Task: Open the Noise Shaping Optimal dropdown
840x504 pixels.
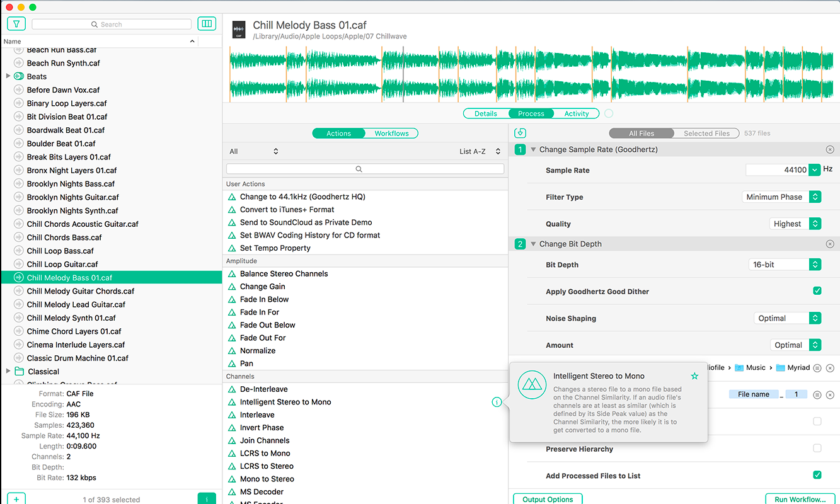Action: [788, 318]
